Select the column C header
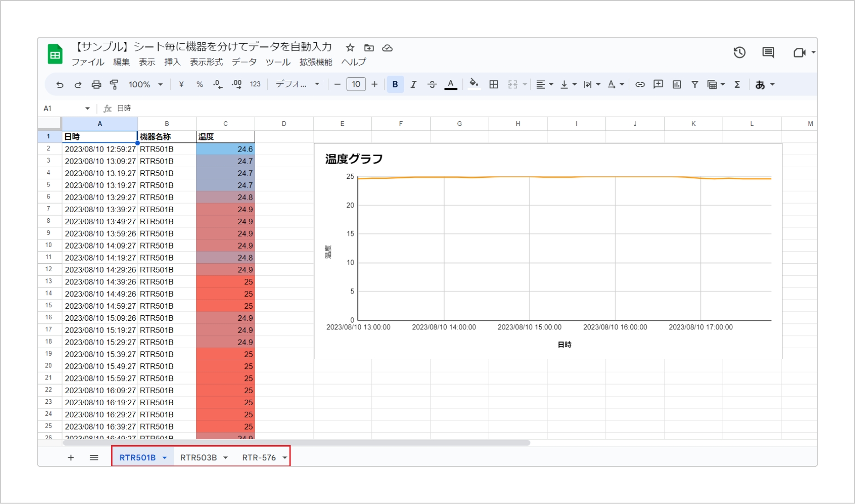 coord(225,124)
